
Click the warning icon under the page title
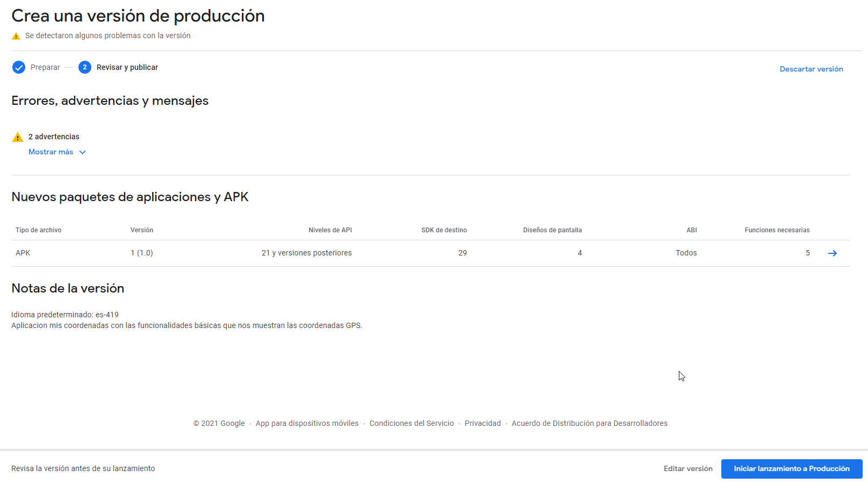[16, 36]
